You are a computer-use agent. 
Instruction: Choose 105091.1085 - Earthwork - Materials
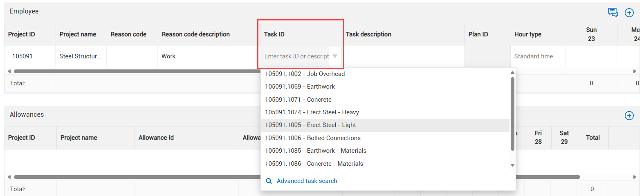[x=315, y=151]
